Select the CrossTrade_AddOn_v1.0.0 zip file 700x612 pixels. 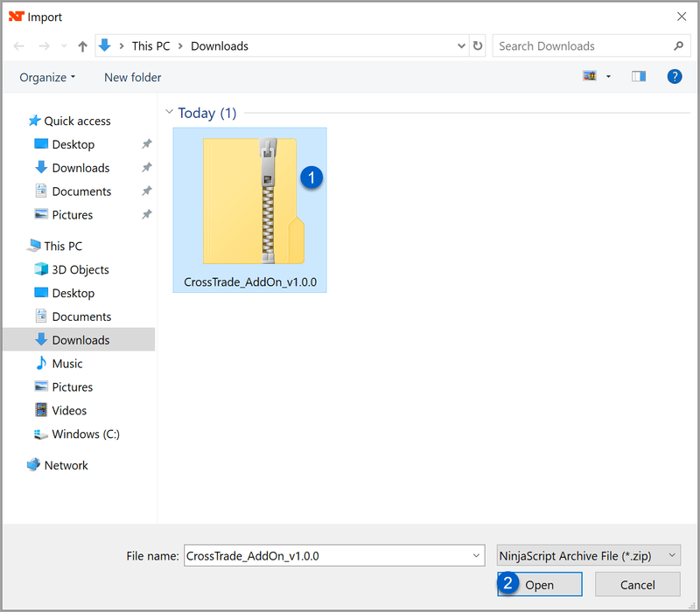[x=250, y=210]
